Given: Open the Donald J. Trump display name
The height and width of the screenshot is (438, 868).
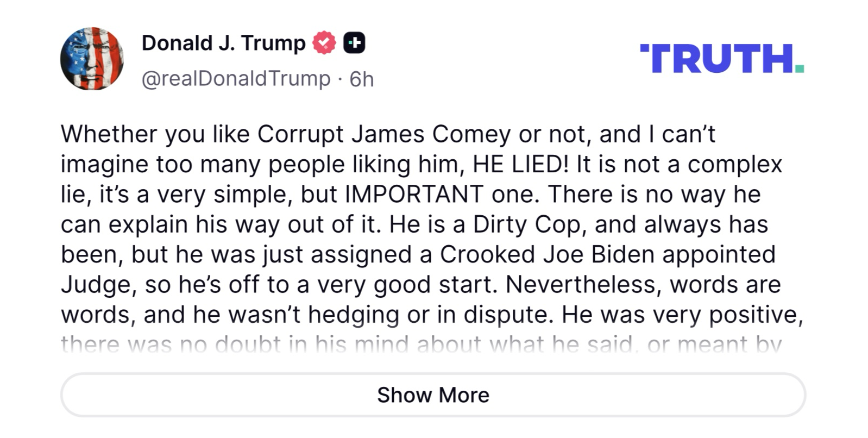Looking at the screenshot, I should 223,43.
